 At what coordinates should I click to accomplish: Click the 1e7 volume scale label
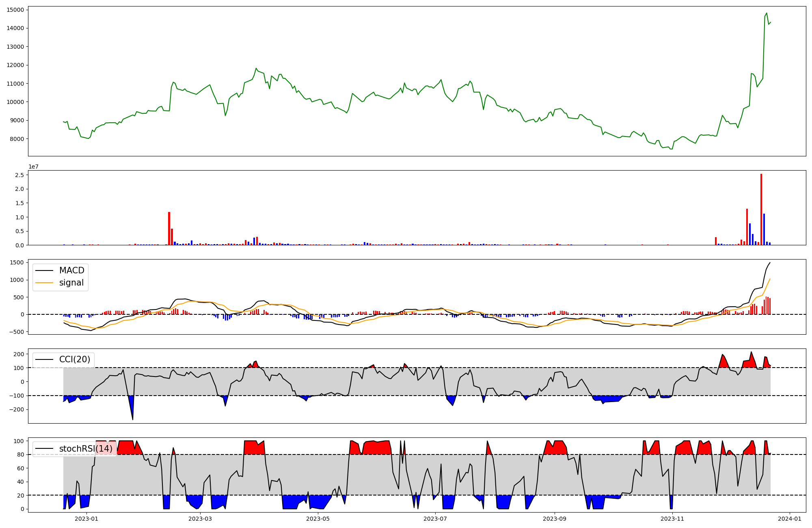click(33, 167)
